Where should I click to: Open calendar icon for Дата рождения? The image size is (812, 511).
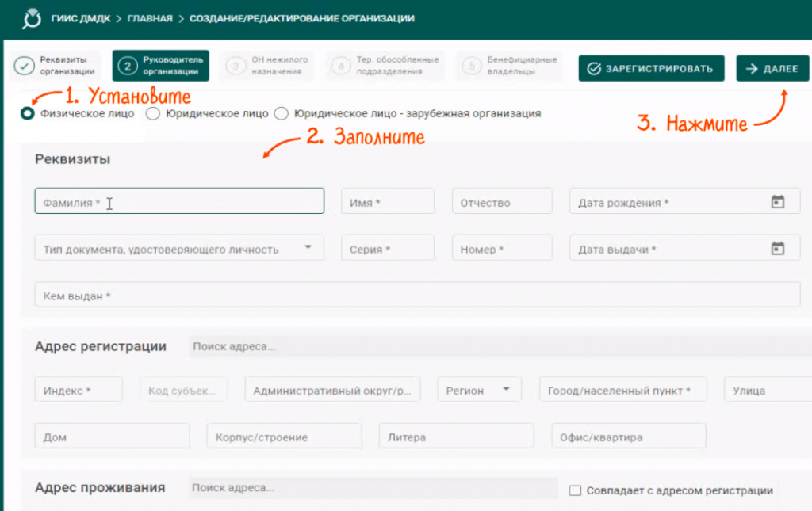click(777, 202)
